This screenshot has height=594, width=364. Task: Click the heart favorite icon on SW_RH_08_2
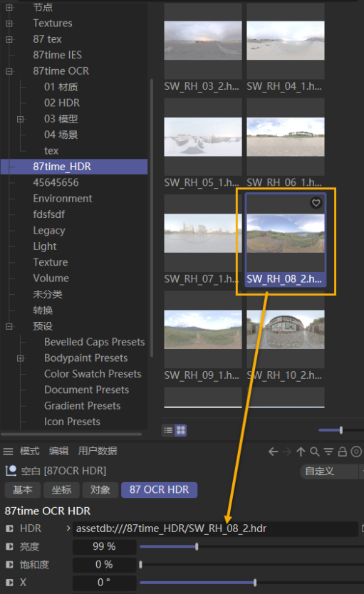316,203
